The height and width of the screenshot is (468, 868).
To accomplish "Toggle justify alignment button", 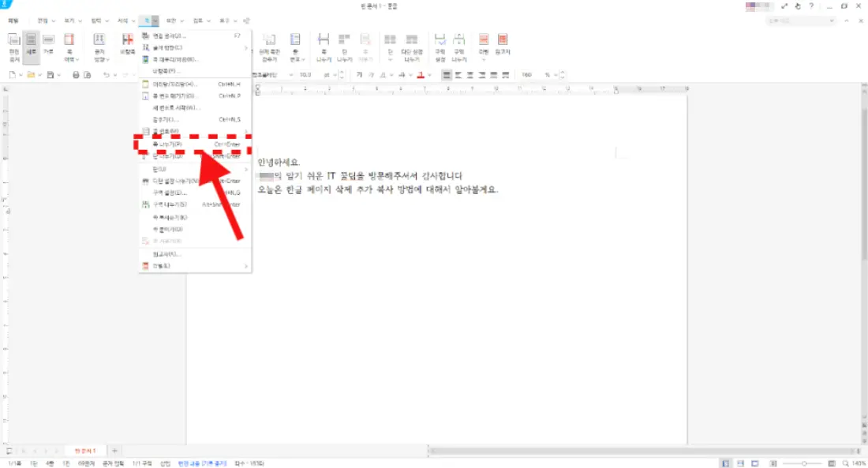I will click(447, 75).
